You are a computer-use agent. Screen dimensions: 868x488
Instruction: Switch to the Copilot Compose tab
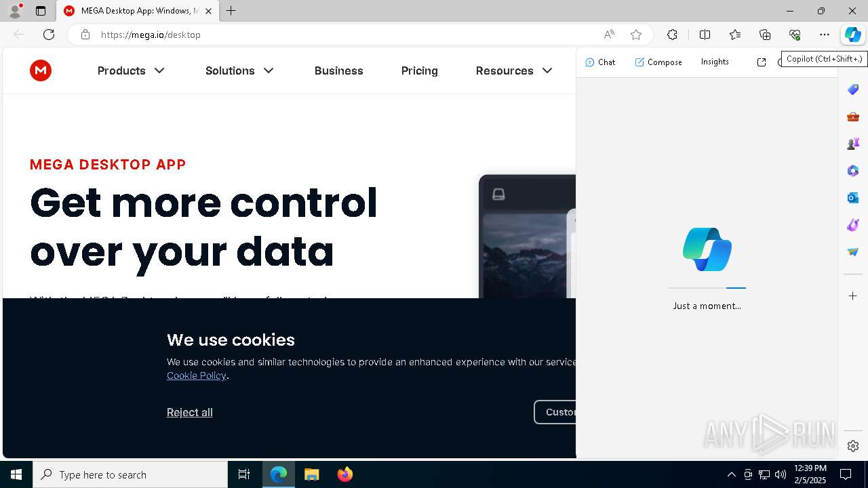[x=658, y=62]
